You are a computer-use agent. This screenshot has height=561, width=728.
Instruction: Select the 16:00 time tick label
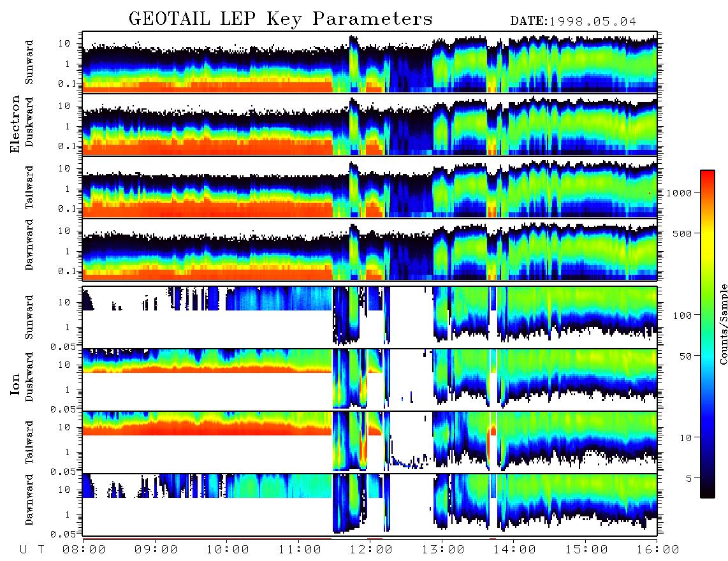658,550
